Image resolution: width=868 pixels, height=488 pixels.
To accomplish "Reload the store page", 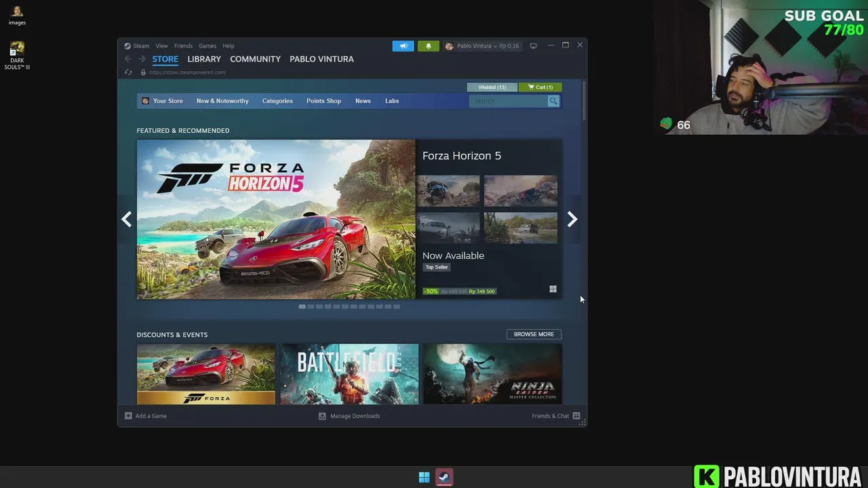I will [x=128, y=73].
